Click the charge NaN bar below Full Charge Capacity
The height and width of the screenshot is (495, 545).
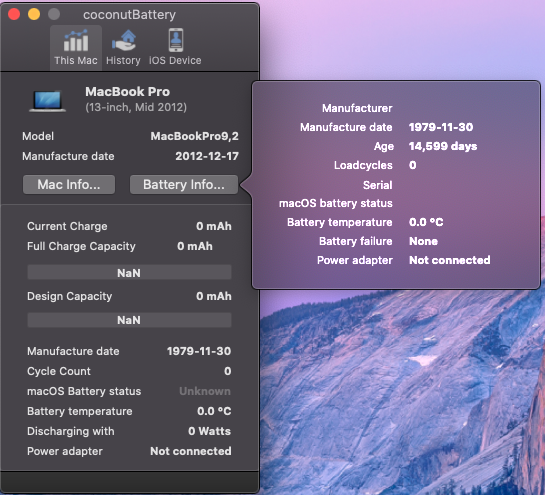click(129, 273)
